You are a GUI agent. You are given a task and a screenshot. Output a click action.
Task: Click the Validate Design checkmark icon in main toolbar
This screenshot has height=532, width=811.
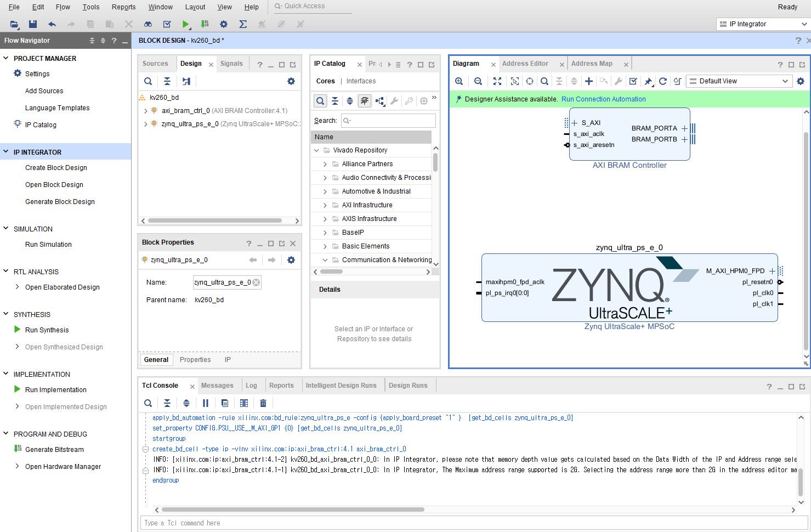click(167, 24)
